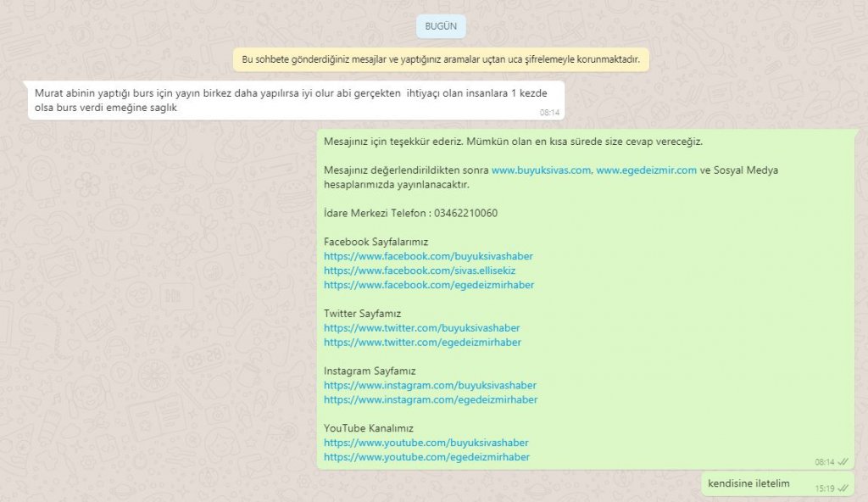868x502 pixels.
Task: Click the facebook.com/sivas.ellisekiz link
Action: (420, 271)
